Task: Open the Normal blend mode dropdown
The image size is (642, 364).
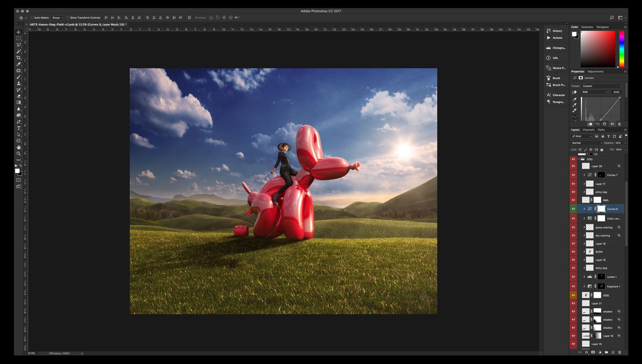Action: (587, 143)
